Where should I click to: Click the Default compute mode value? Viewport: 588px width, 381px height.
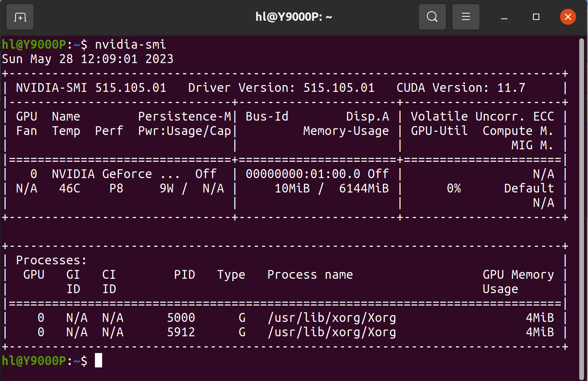[529, 188]
